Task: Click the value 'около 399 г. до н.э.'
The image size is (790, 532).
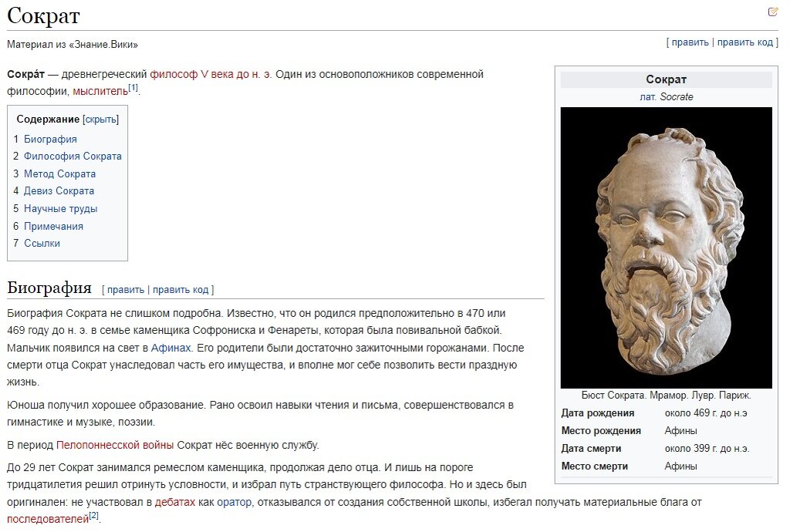Action: pyautogui.click(x=707, y=448)
